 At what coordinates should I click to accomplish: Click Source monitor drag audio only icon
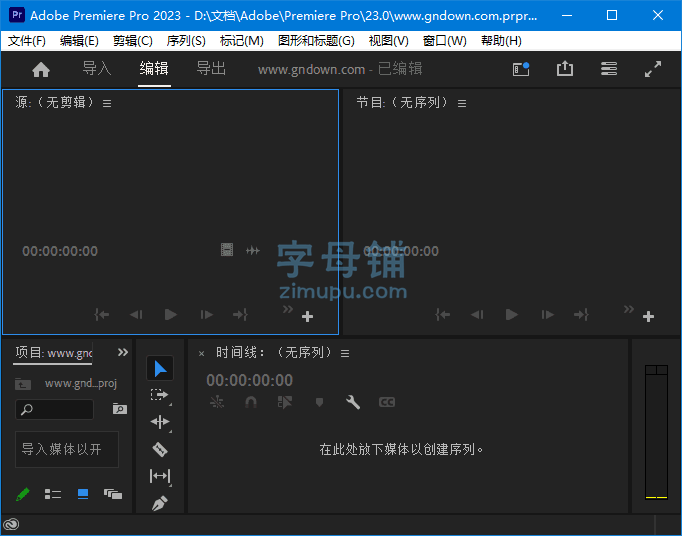click(x=253, y=251)
